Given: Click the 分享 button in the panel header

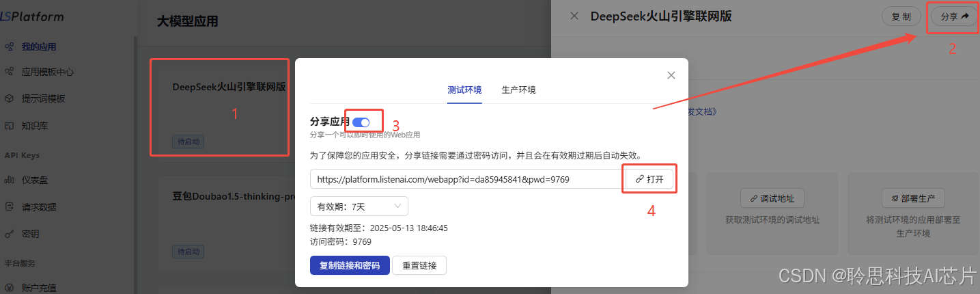Looking at the screenshot, I should 955,16.
